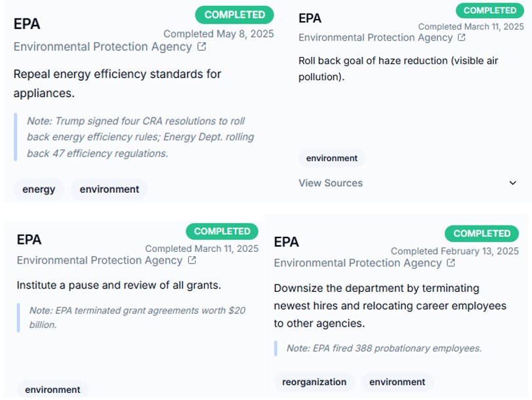Open external link icon on energy efficiency card
532x400 pixels.
click(x=202, y=47)
